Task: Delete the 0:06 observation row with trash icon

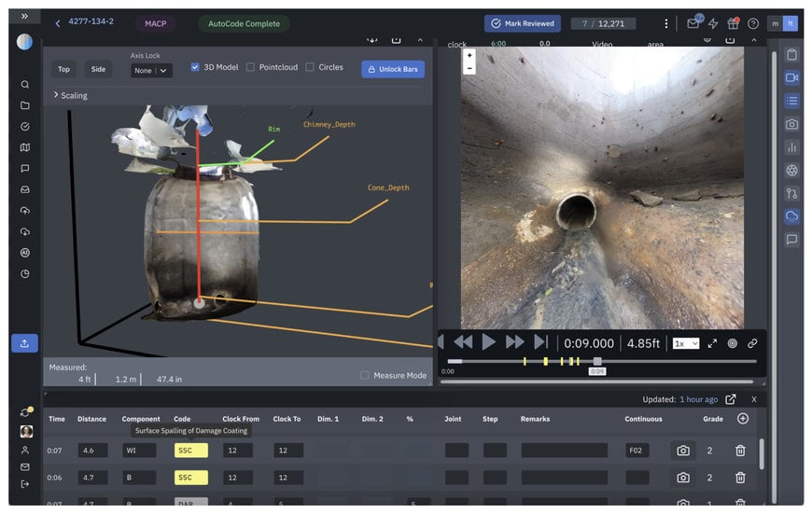Action: pyautogui.click(x=740, y=478)
